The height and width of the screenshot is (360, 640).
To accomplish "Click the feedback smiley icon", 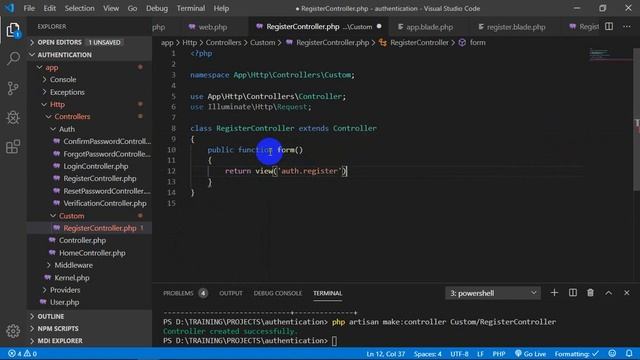I will (x=612, y=353).
